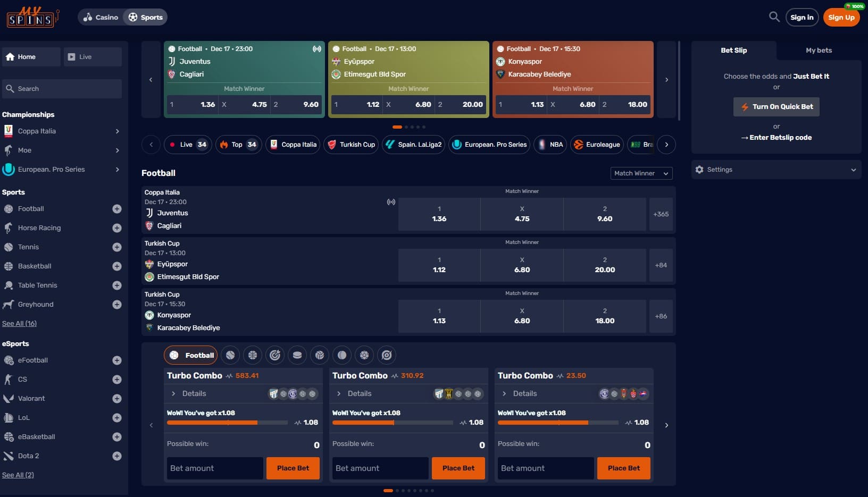Click plus icon next to Dota 2

coord(117,456)
